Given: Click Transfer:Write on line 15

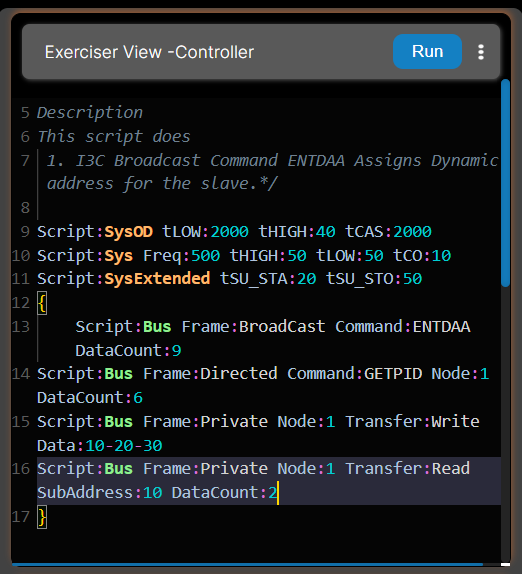Looking at the screenshot, I should click(x=413, y=422).
